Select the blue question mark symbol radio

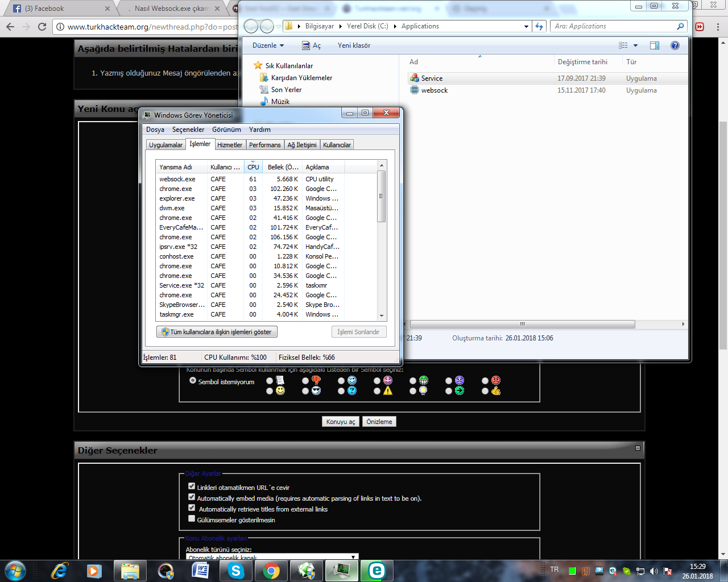pos(341,391)
